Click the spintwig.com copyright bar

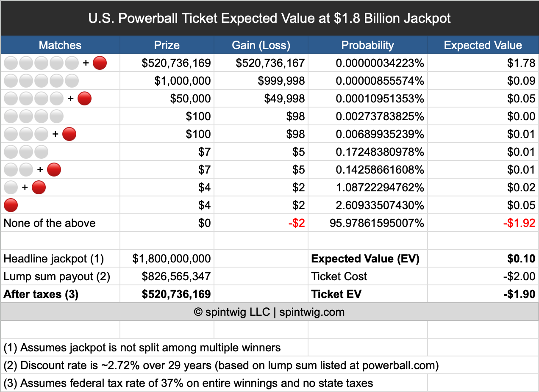coord(269,312)
